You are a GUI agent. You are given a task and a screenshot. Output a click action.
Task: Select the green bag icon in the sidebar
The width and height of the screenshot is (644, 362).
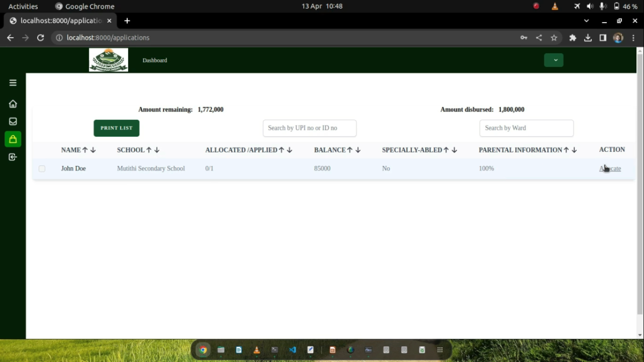tap(13, 139)
